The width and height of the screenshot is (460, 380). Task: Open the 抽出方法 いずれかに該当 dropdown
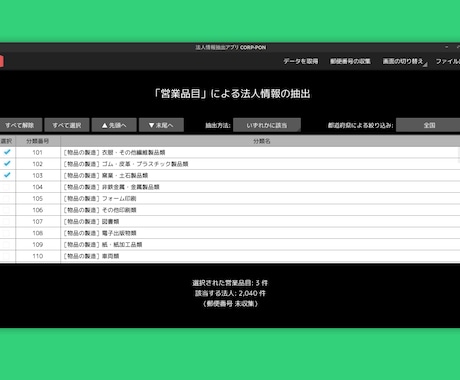tap(267, 125)
